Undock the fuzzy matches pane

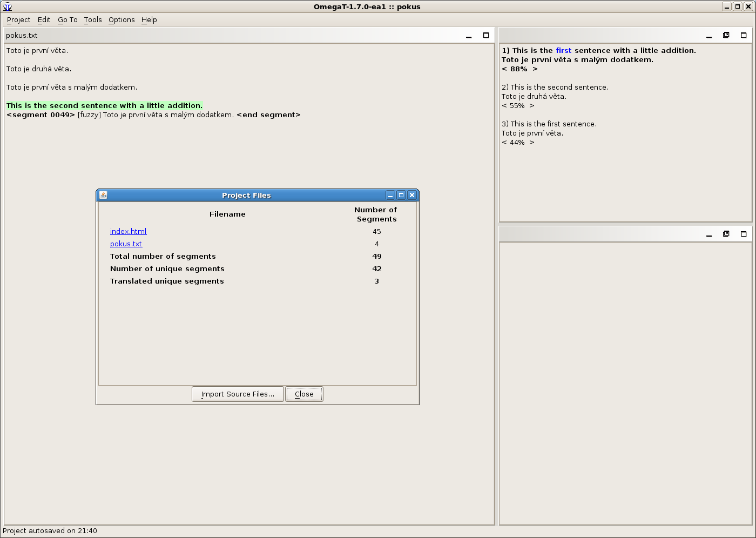pos(726,36)
